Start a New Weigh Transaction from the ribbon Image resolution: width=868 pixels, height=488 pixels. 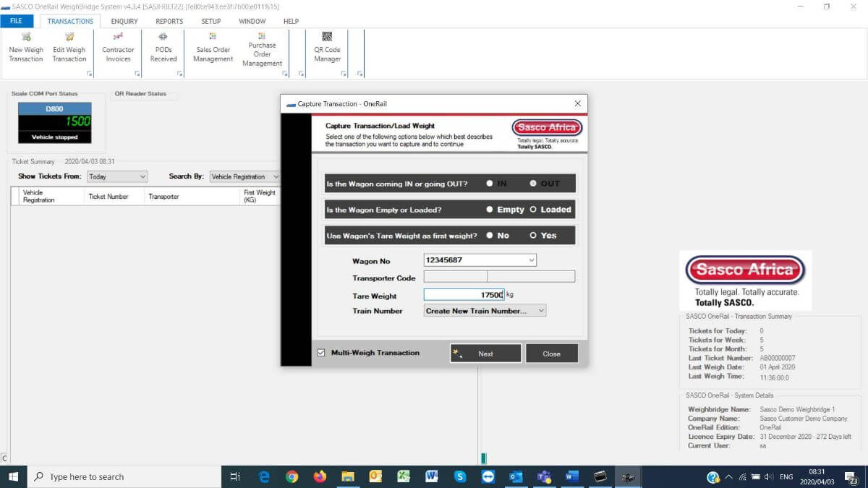(x=26, y=47)
